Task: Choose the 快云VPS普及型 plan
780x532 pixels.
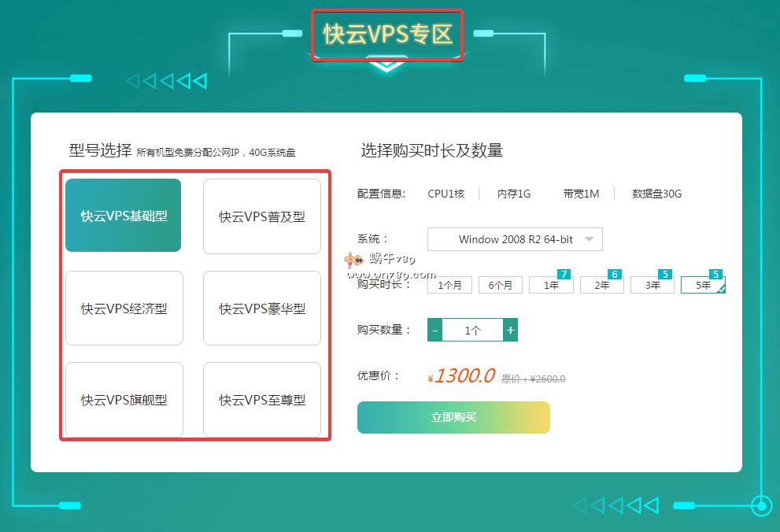Action: tap(261, 216)
